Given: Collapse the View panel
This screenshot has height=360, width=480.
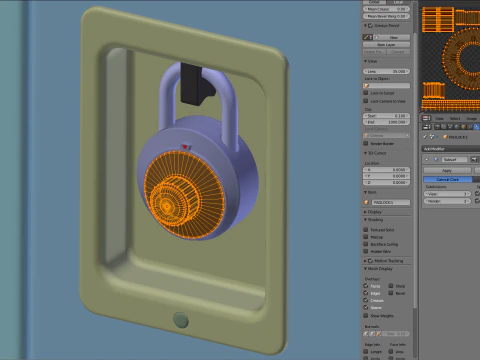Looking at the screenshot, I should click(365, 61).
